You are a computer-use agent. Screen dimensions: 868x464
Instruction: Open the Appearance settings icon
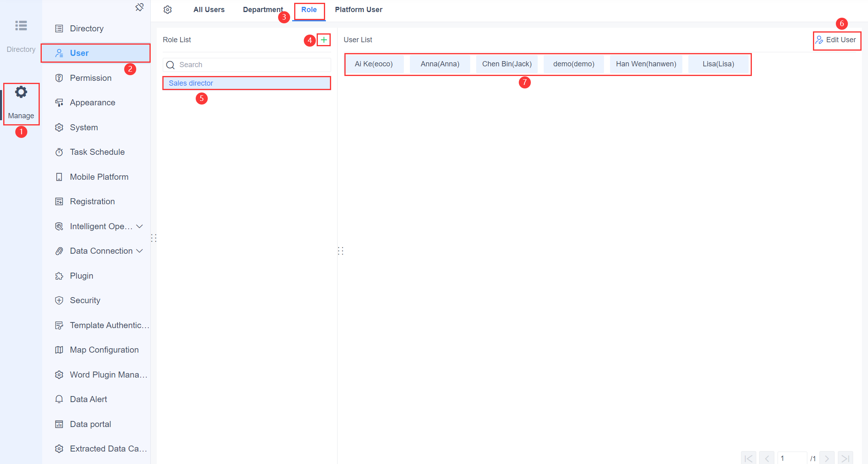coord(59,102)
